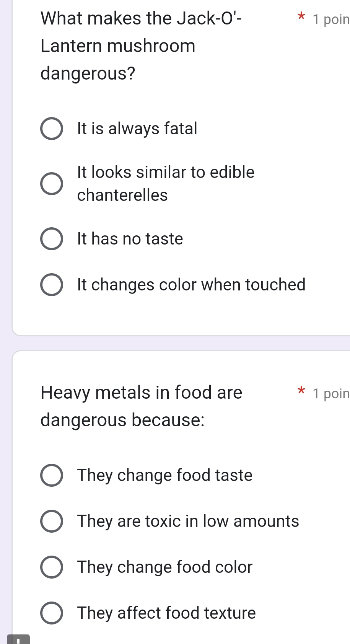
Task: Mark the 'It has no taste' radio button
Action: coord(52,239)
